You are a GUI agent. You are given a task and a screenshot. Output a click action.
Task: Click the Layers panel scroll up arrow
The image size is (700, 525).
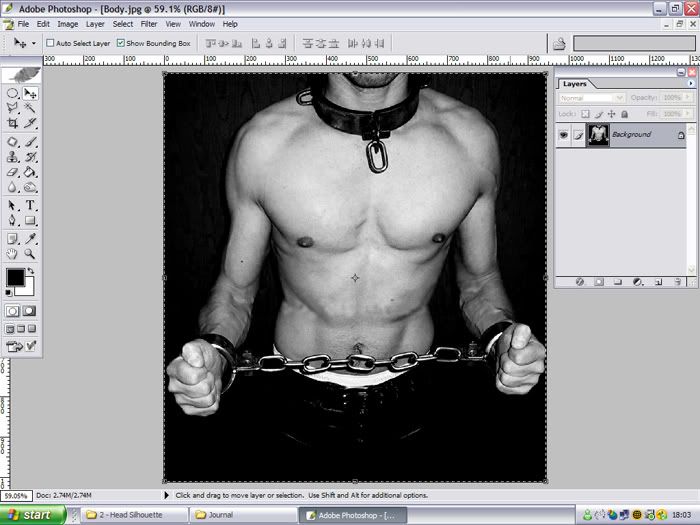pos(692,129)
